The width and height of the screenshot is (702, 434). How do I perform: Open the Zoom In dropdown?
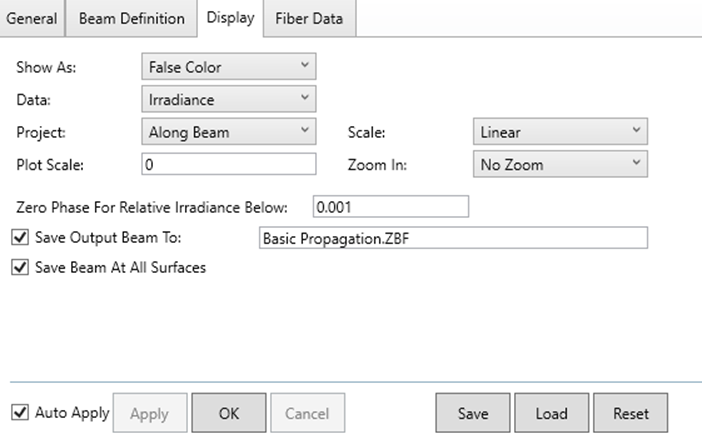559,164
